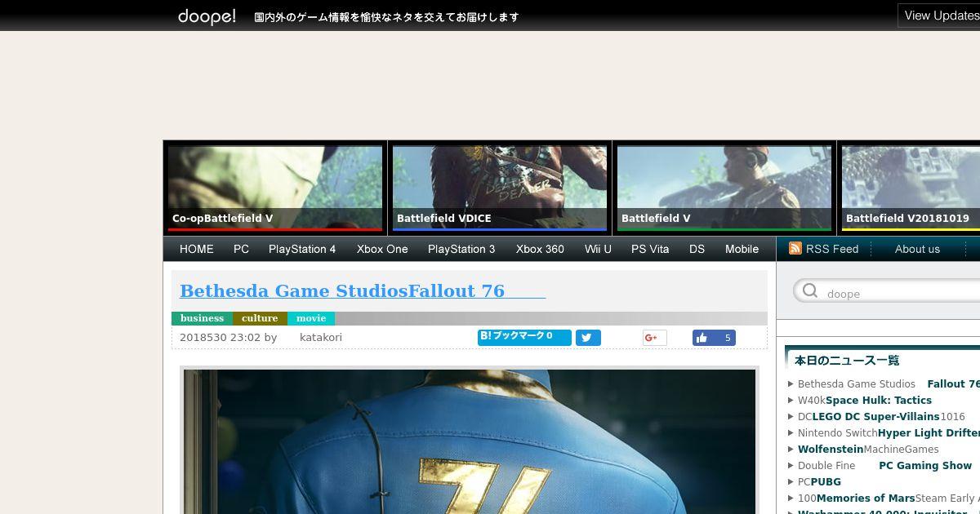Image resolution: width=980 pixels, height=514 pixels.
Task: Open the Xbox 360 category
Action: (540, 249)
